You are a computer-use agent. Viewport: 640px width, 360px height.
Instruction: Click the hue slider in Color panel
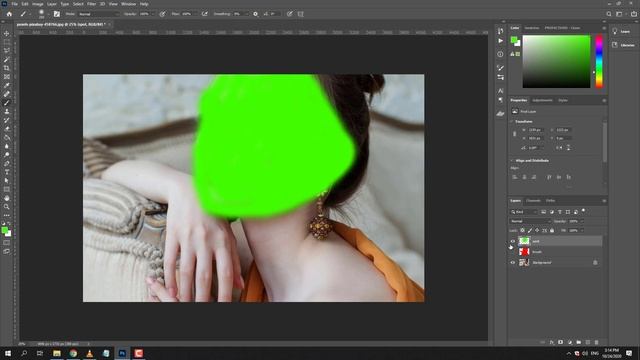599,61
